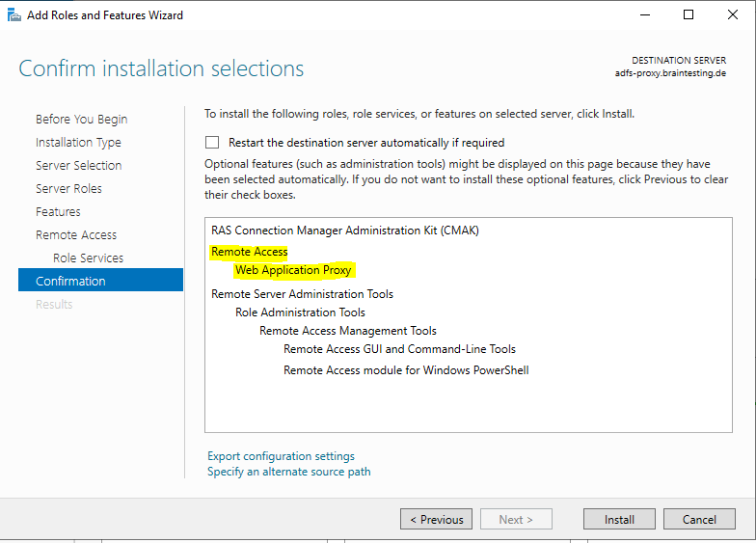Open the Remote Access step
Viewport: 756px width, 543px height.
(x=76, y=235)
